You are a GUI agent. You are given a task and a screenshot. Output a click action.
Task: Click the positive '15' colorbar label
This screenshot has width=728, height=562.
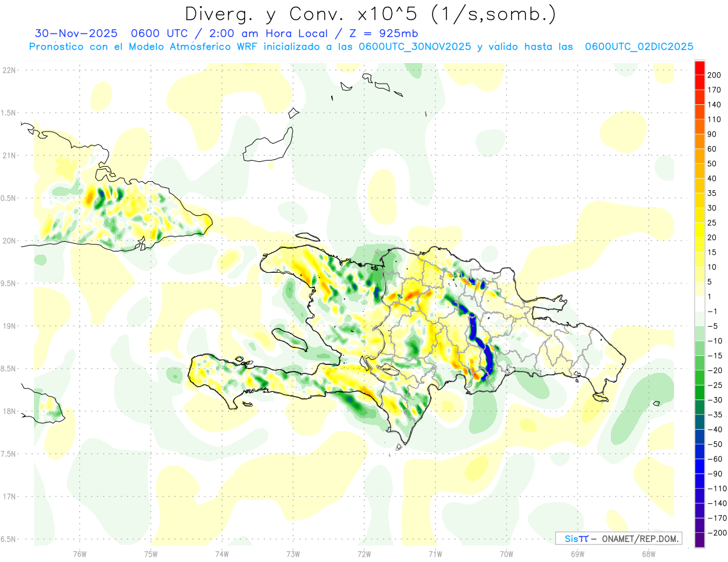coord(713,252)
